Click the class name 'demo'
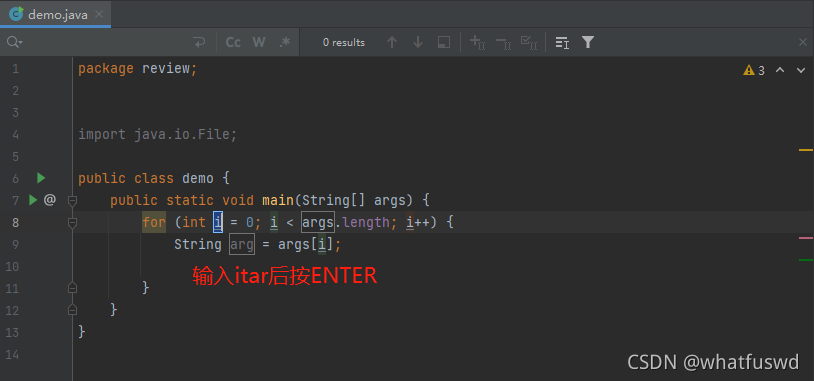Viewport: 814px width, 381px height. coord(198,179)
